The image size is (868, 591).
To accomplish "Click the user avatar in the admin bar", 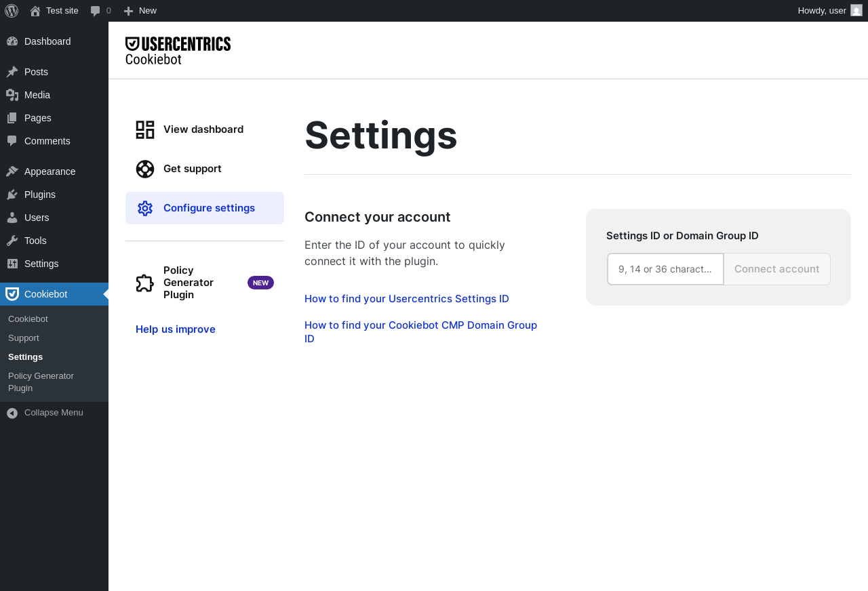I will [856, 10].
